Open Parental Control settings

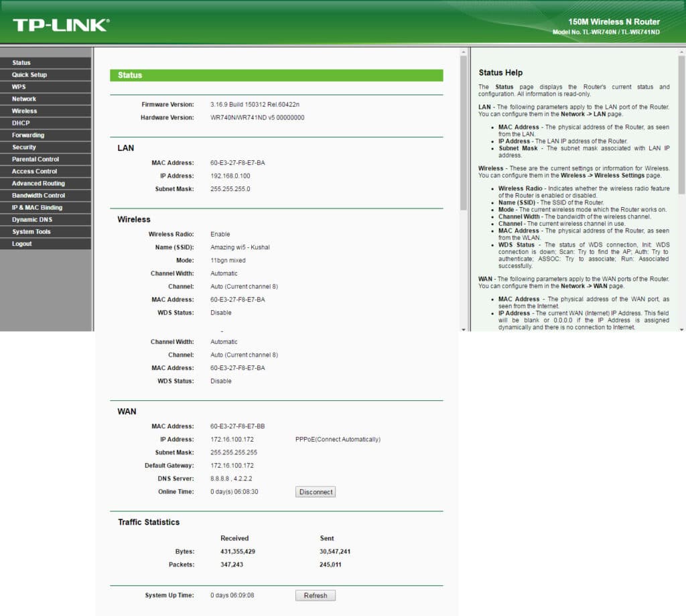coord(46,159)
